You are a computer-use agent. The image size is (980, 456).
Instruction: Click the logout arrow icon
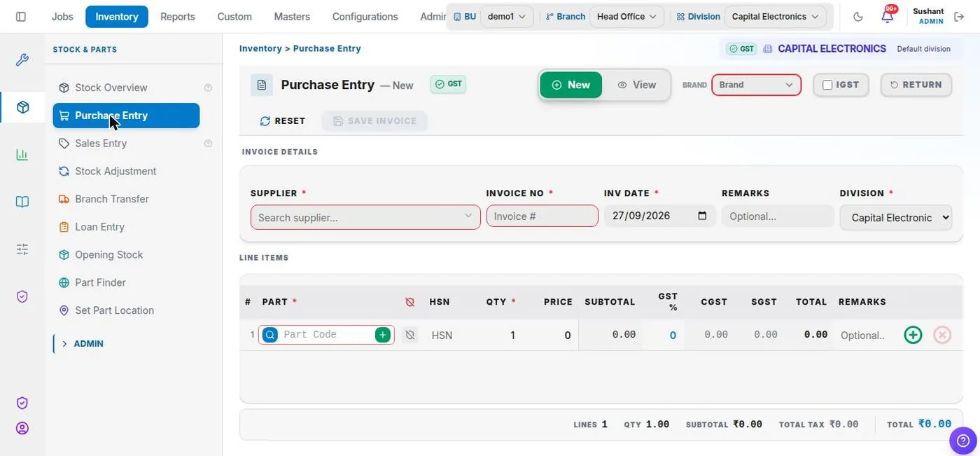(959, 16)
